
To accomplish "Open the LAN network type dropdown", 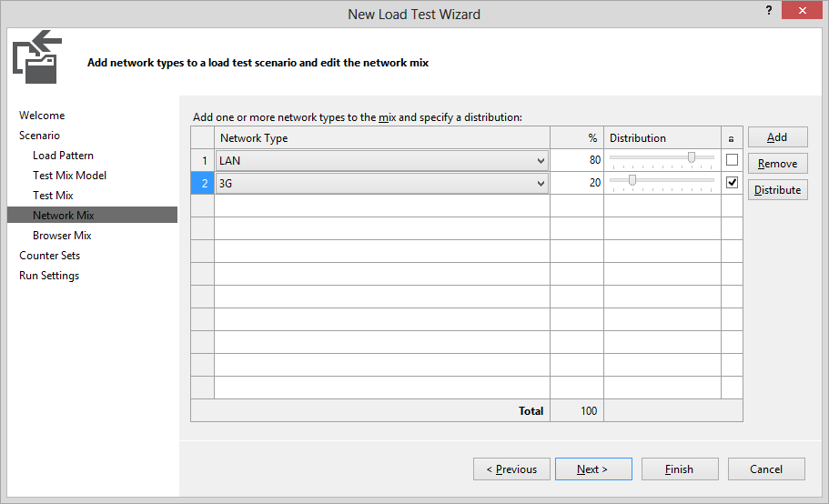I will click(541, 161).
